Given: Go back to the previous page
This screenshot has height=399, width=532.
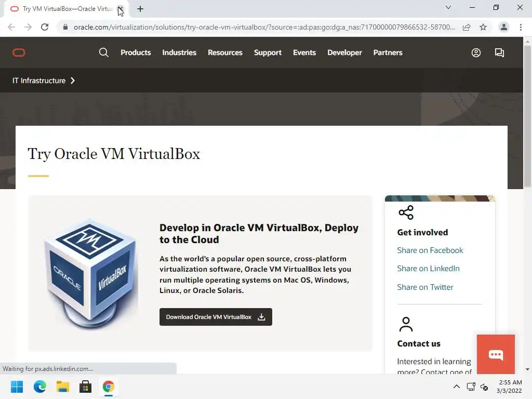Looking at the screenshot, I should (11, 27).
